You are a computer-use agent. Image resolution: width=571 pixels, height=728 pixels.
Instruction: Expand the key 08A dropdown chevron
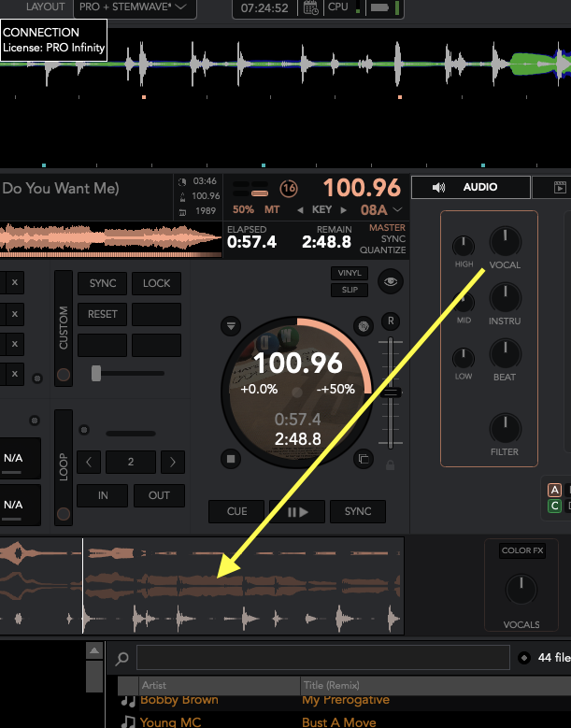(x=398, y=210)
